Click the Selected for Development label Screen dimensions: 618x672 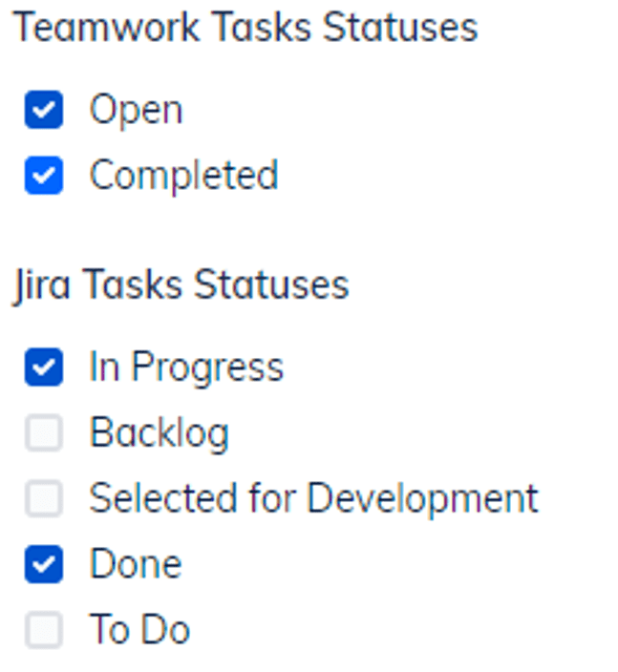(313, 499)
